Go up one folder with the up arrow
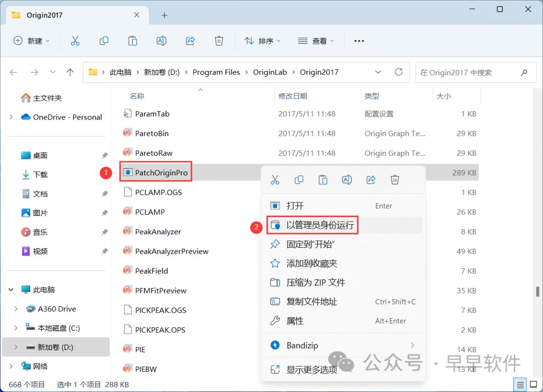Image resolution: width=543 pixels, height=392 pixels. pos(70,72)
